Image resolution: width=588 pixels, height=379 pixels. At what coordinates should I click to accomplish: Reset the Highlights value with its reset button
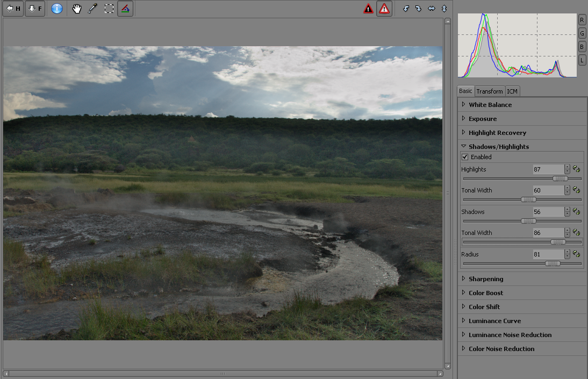pyautogui.click(x=577, y=169)
